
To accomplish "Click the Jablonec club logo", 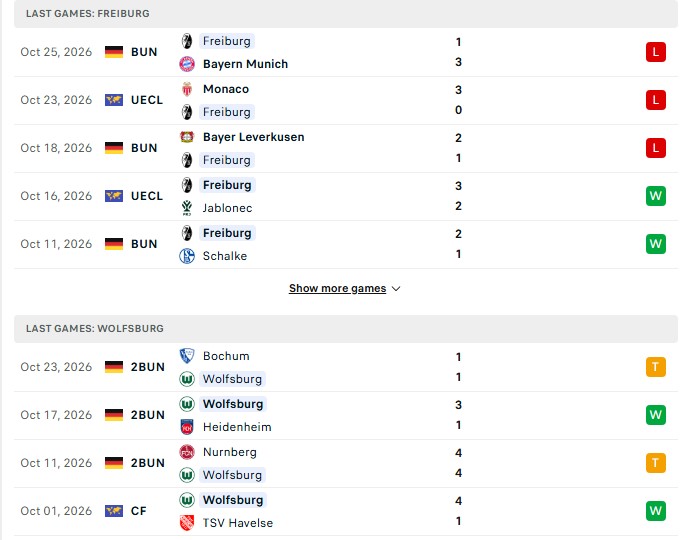I will [x=187, y=208].
